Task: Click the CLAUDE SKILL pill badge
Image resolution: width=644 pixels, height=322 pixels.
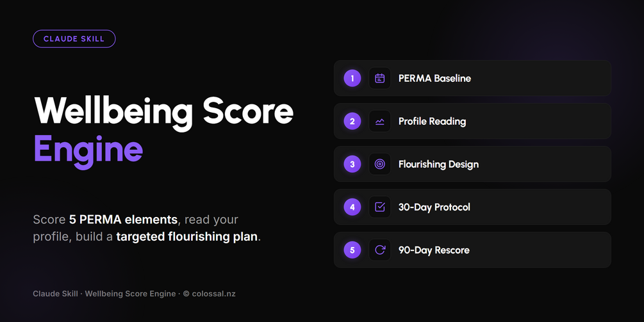Action: tap(74, 39)
